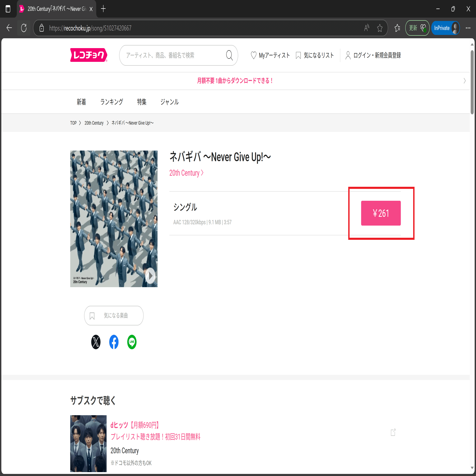Screen dimensions: 476x476
Task: Open the chevron next to 20th Century artist name
Action: click(203, 173)
